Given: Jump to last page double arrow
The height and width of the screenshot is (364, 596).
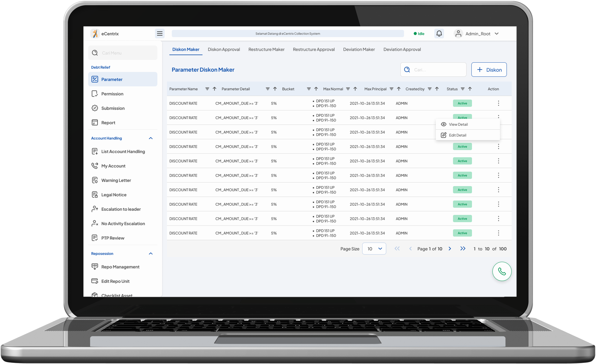Looking at the screenshot, I should [463, 249].
